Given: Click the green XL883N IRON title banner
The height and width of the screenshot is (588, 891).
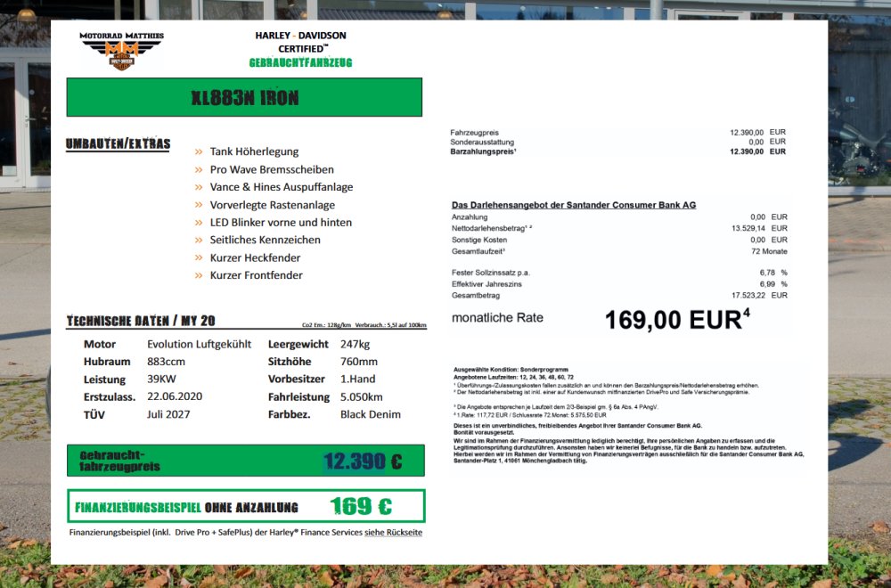Looking at the screenshot, I should tap(244, 97).
